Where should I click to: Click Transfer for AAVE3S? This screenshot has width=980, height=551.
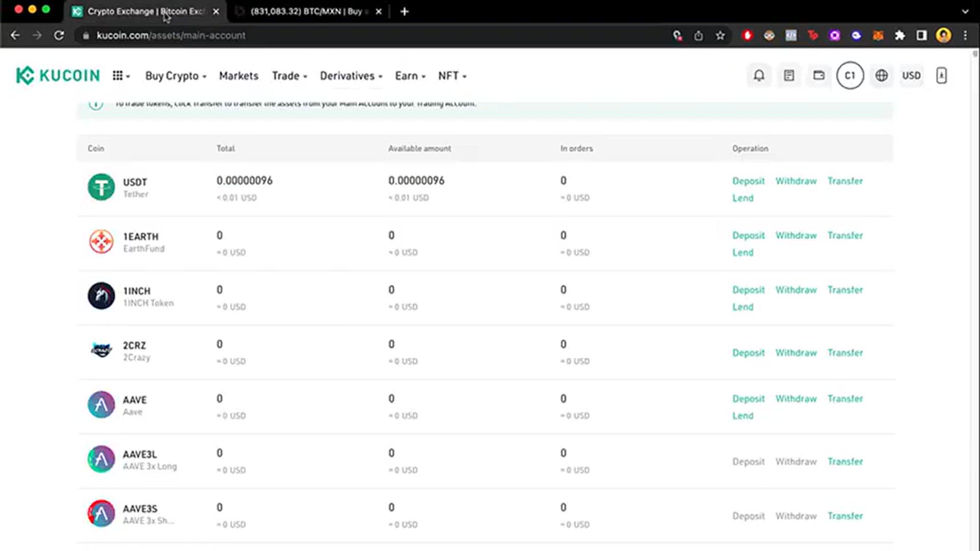(x=845, y=516)
